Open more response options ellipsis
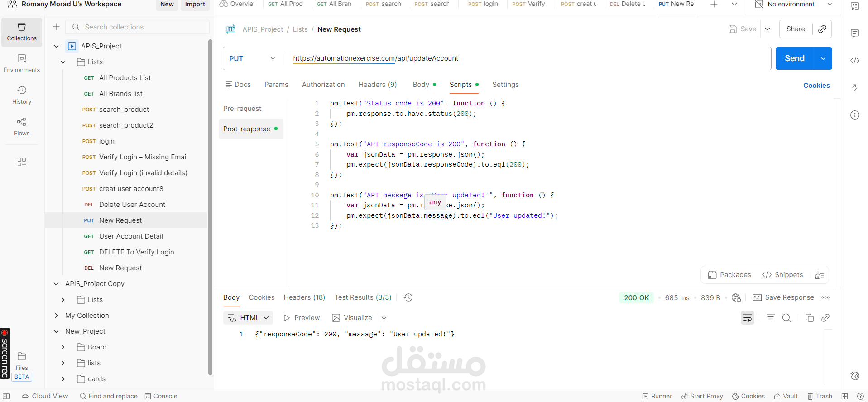This screenshot has width=868, height=402. 825,297
